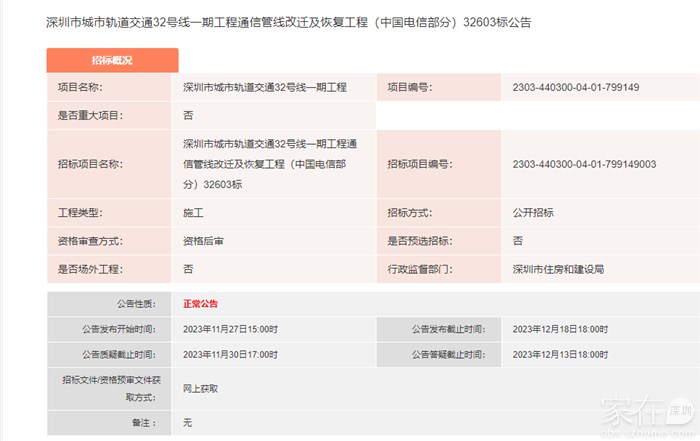
Task: Click the 家在深圳 watermark logo
Action: pos(645,411)
